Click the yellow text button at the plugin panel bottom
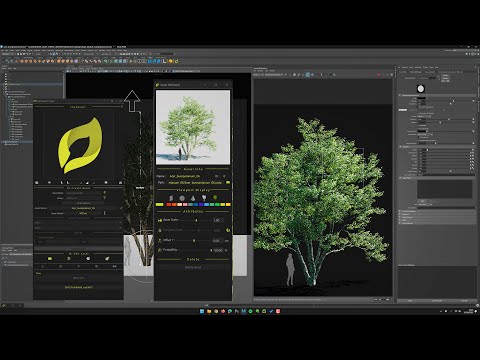The image size is (480, 360). tap(78, 287)
